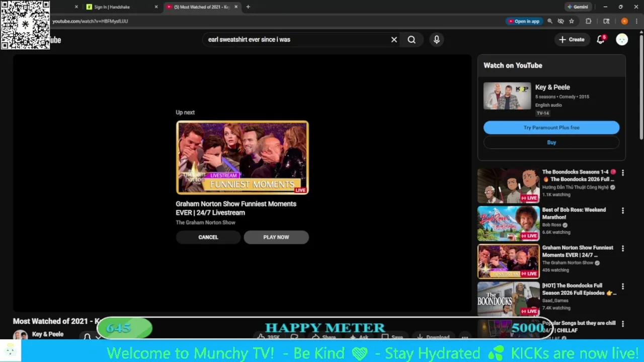Clear the YouTube search box with the X
This screenshot has width=644, height=362.
(394, 40)
